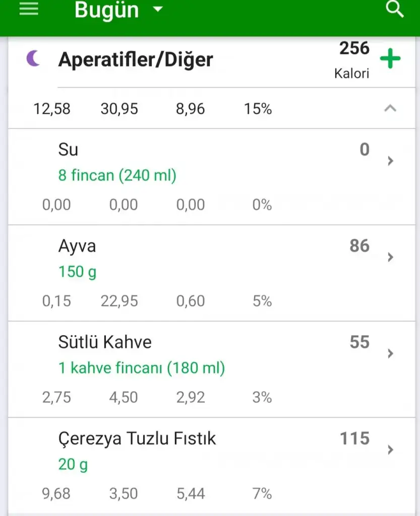Select the Çerezya Tuzlu Fıstık entry name

tap(137, 439)
